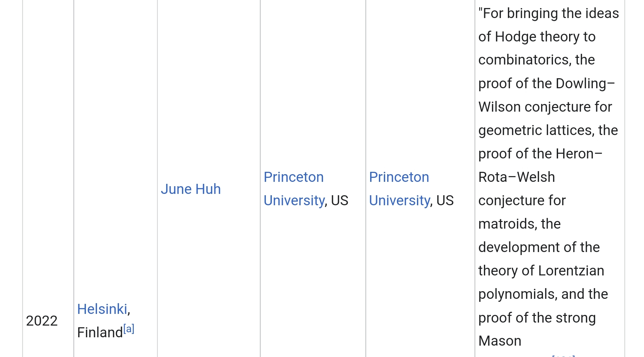The image size is (644, 357).
Task: Click the word "Mason" in citation
Action: [x=500, y=341]
